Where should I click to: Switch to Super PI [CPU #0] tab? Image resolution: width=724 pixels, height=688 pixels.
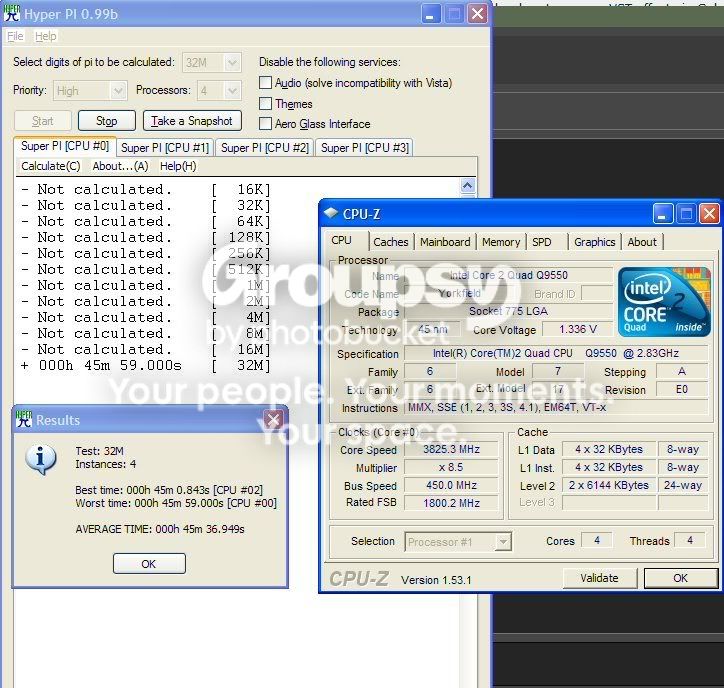pyautogui.click(x=65, y=146)
